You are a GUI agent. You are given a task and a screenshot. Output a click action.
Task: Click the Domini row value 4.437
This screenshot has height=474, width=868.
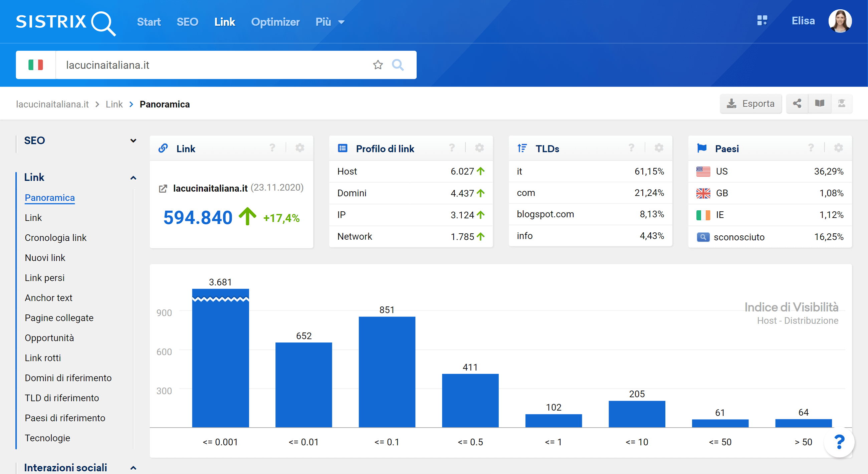[462, 193]
